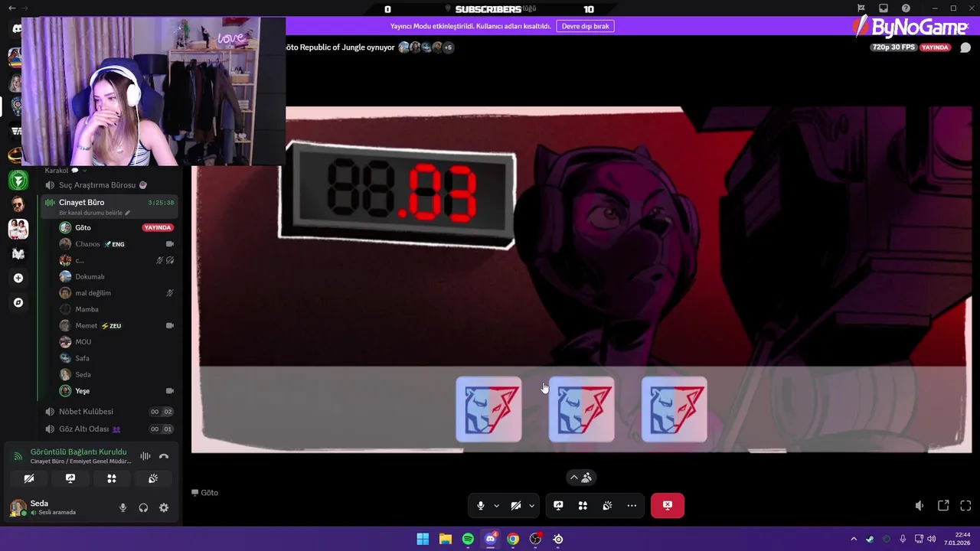Select user Mamba in voice list

click(117, 309)
